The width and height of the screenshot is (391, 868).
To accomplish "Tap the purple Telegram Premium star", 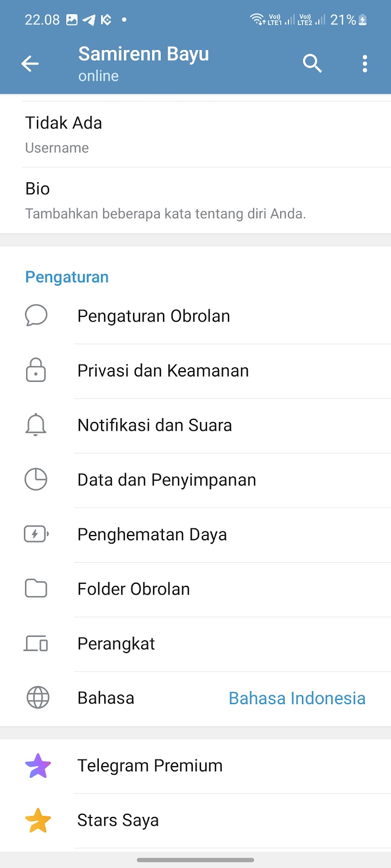I will [38, 765].
